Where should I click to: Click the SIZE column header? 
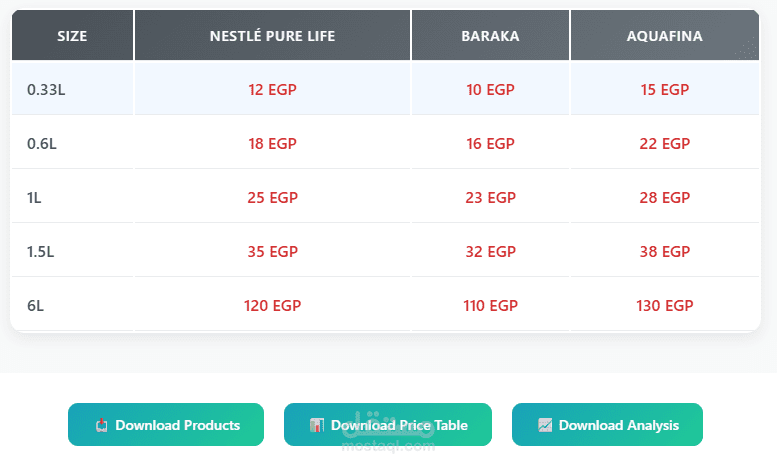point(72,36)
